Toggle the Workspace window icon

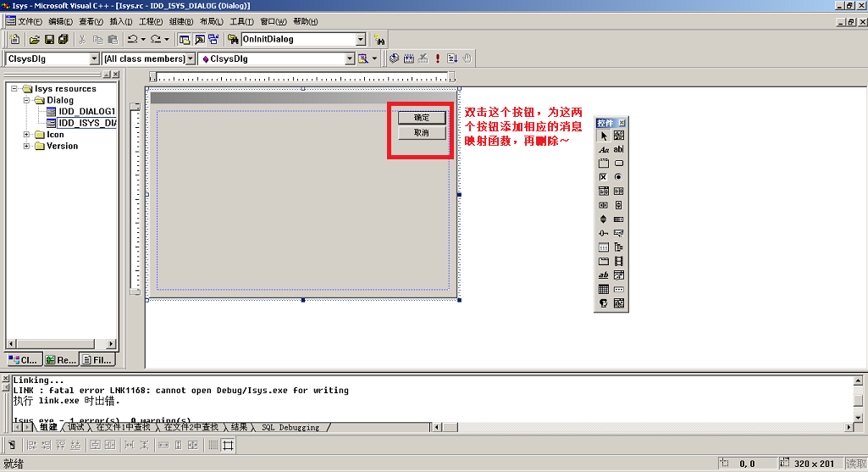pyautogui.click(x=185, y=39)
